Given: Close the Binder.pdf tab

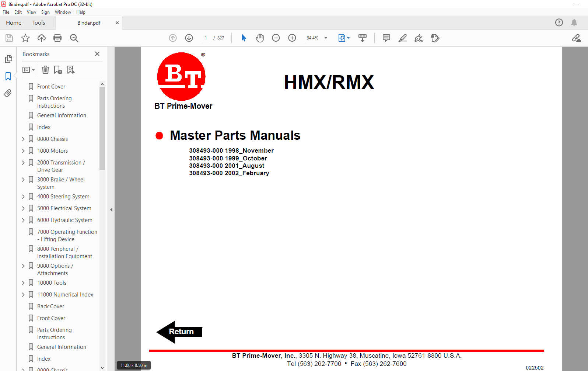Looking at the screenshot, I should [x=117, y=22].
